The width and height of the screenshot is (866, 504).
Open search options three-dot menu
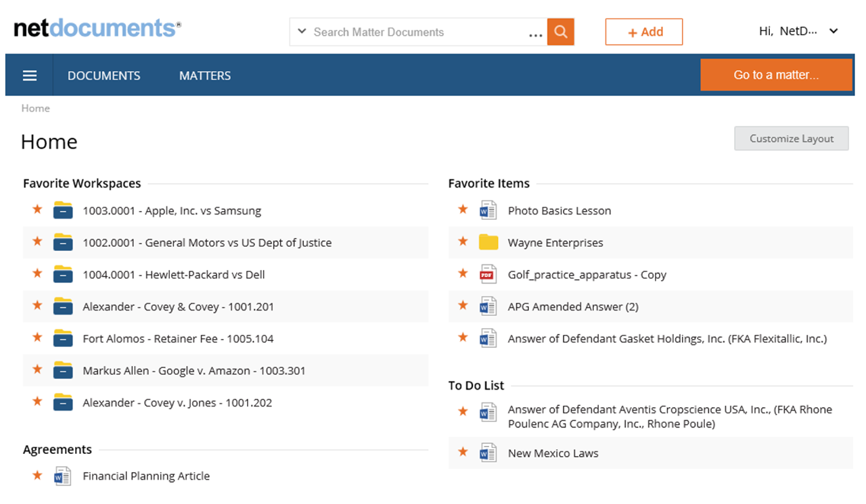tap(536, 34)
